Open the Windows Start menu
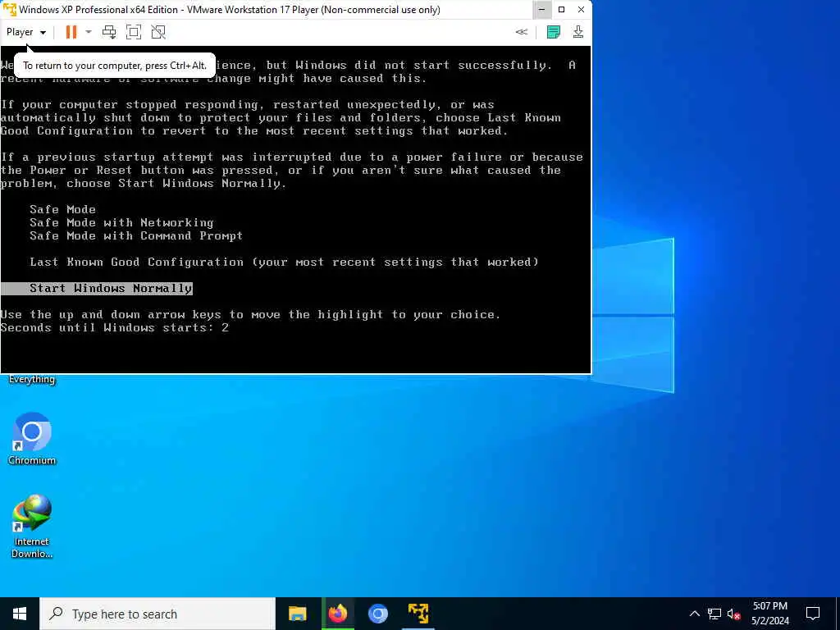Viewport: 840px width, 630px height. [x=20, y=614]
